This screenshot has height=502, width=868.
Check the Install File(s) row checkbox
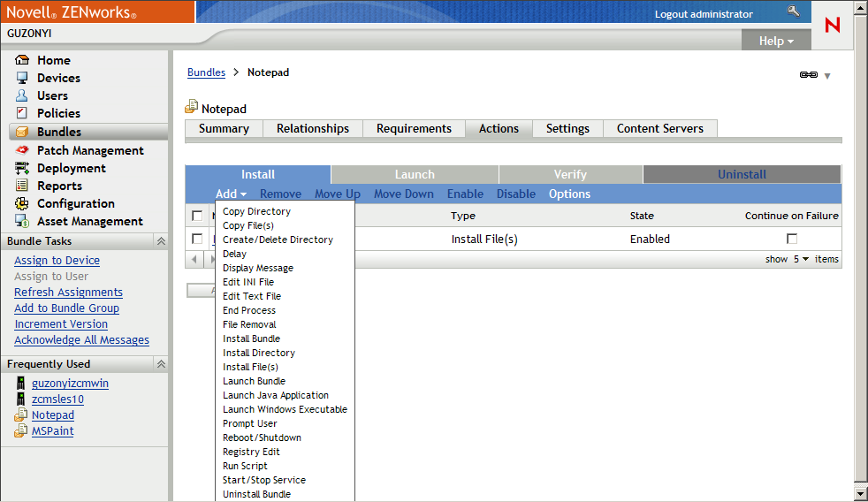tap(197, 239)
